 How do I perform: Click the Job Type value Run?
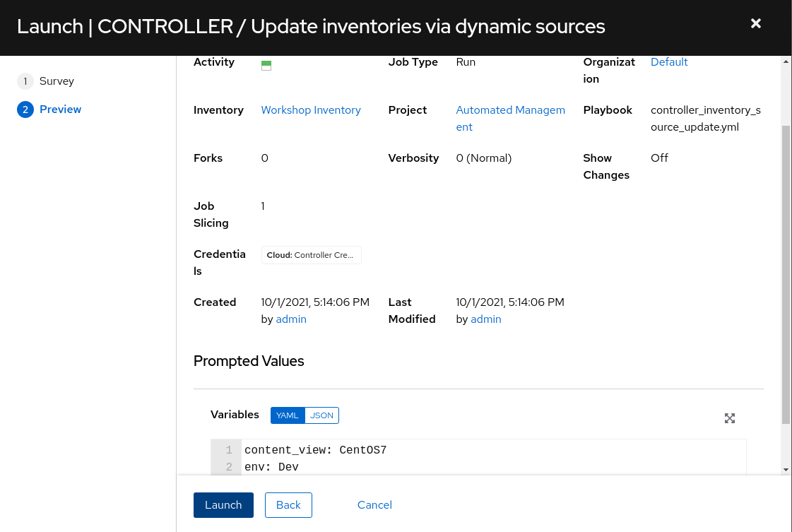coord(466,62)
